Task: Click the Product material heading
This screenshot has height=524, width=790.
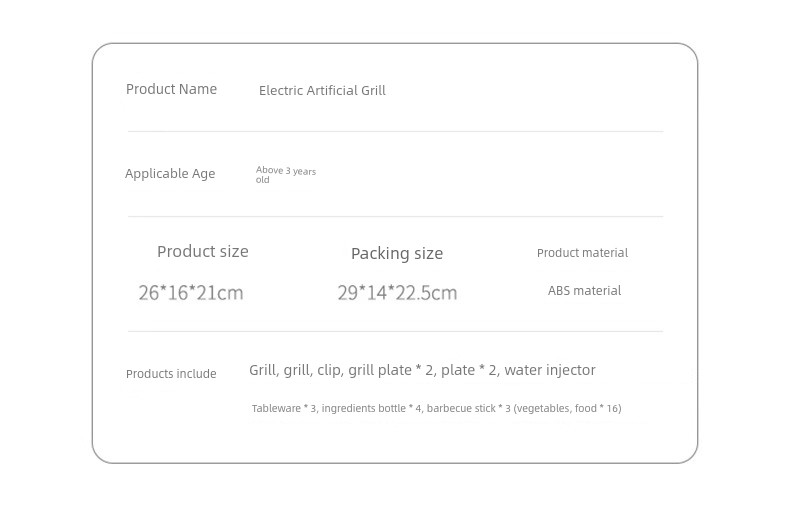Action: coord(582,253)
